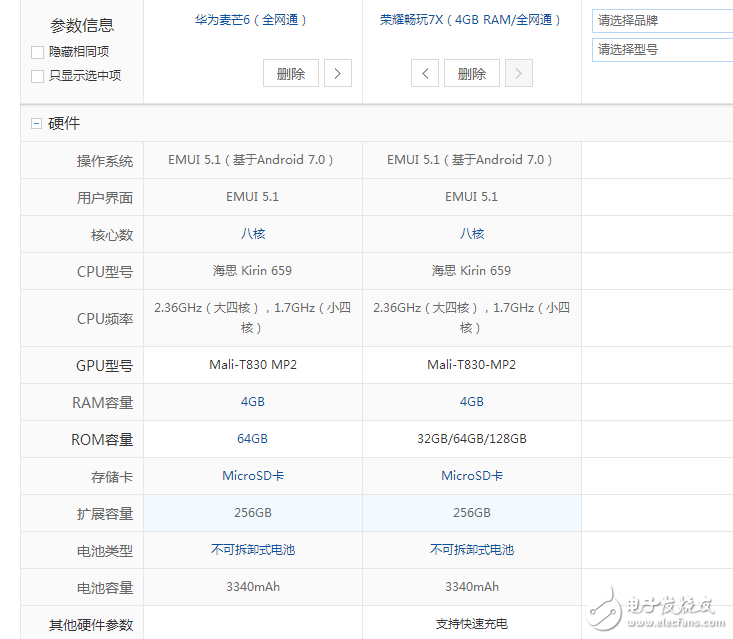Move 荣耀畅玩7X left with arrow icon
The width and height of the screenshot is (733, 639).
[425, 73]
